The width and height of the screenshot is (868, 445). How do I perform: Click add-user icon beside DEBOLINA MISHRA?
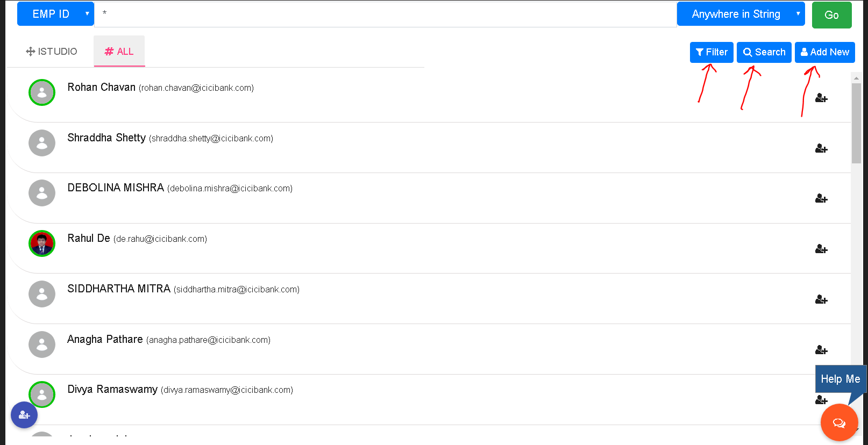(821, 199)
